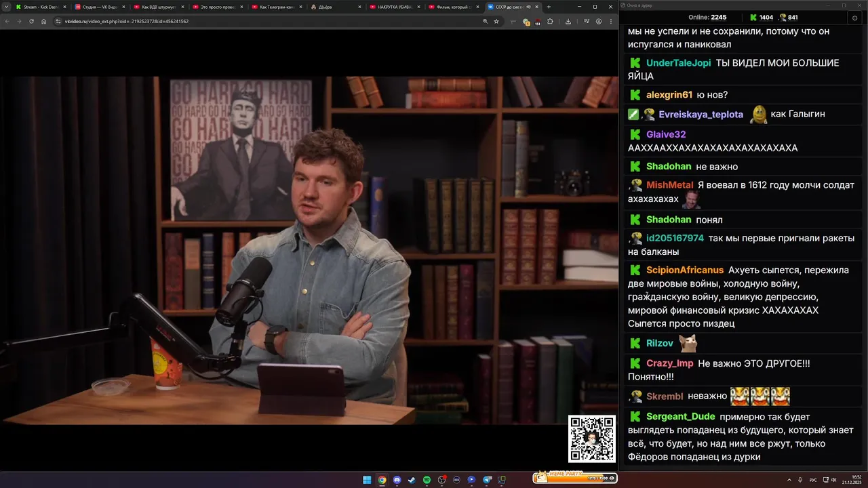Click Crazy_Imp username in chat
Screen dimensions: 868x488
point(670,363)
